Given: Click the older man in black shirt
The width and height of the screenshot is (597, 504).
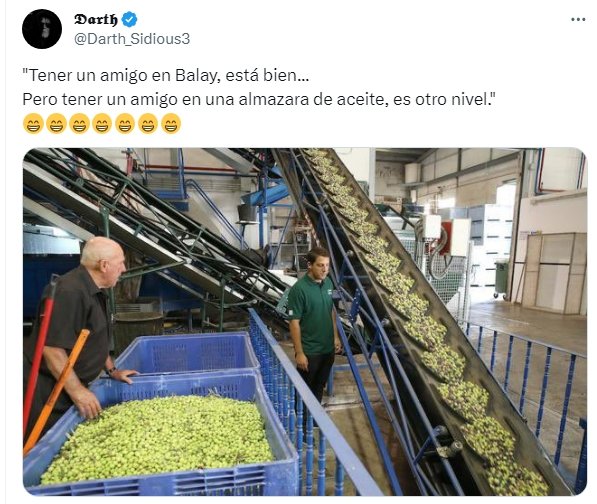Looking at the screenshot, I should pyautogui.click(x=78, y=331).
